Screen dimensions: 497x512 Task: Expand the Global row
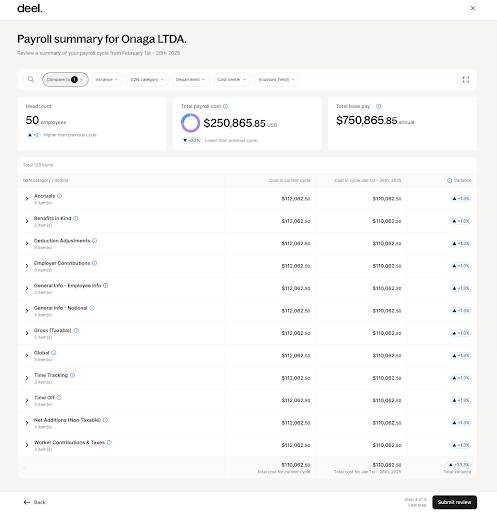(27, 355)
